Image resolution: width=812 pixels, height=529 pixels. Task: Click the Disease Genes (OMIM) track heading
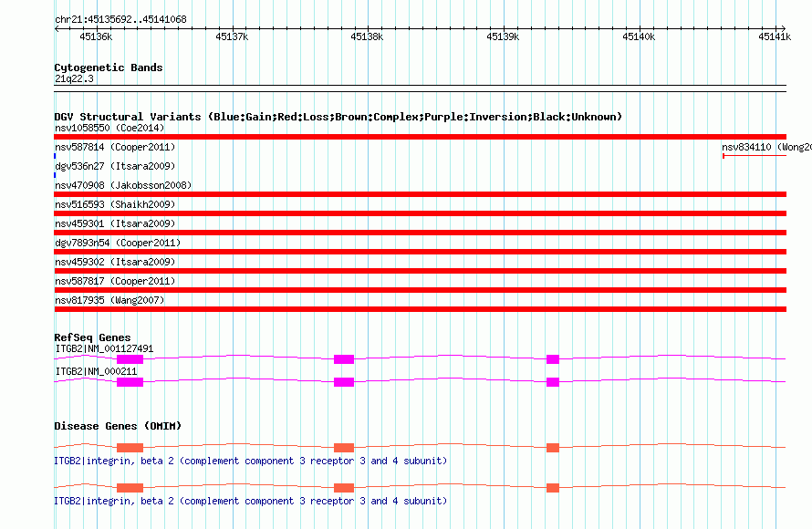coord(118,426)
